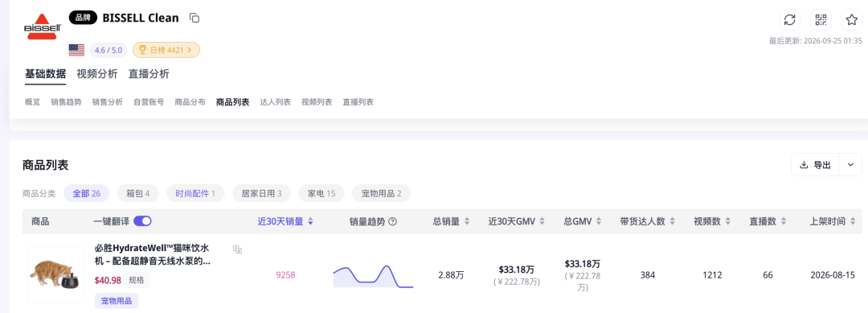This screenshot has width=868, height=313.
Task: Filter by 家电 15 category
Action: [321, 193]
